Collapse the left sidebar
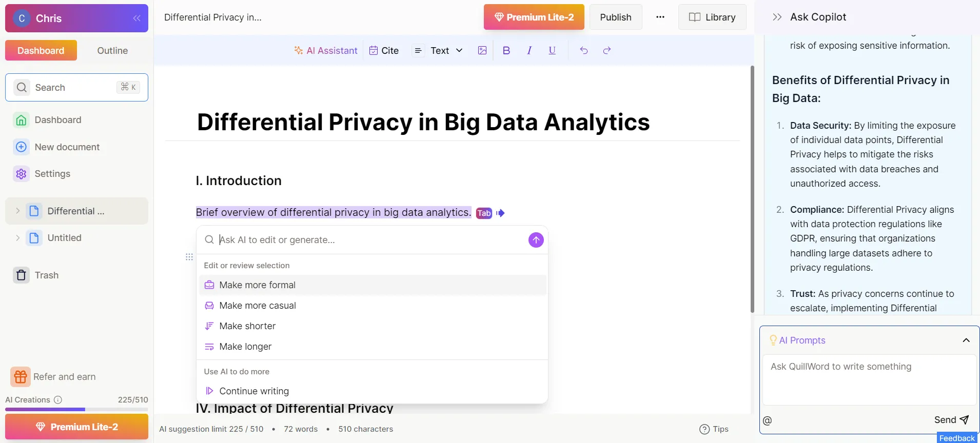This screenshot has width=980, height=443. [136, 18]
